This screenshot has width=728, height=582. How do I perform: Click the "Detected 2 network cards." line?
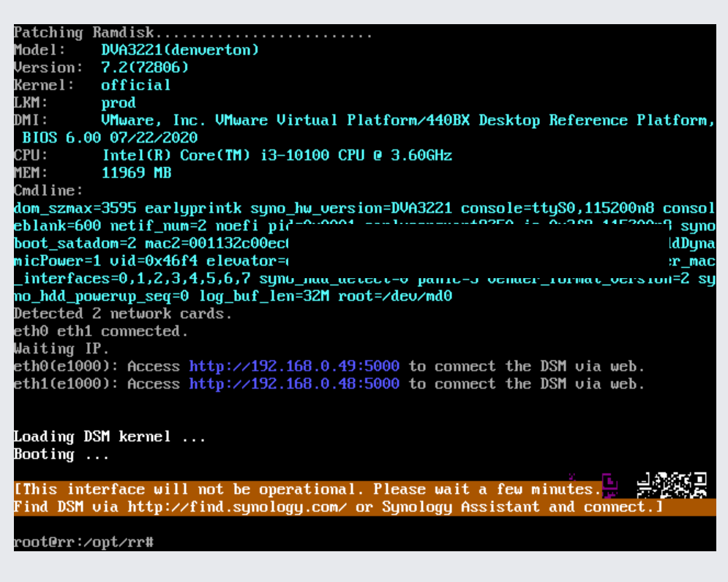click(x=123, y=314)
